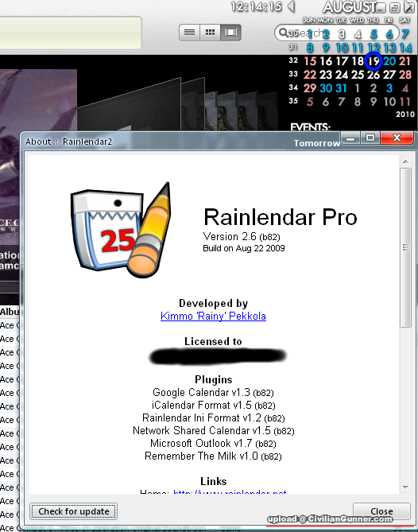
Task: Close About Rainlendar2 with red X
Action: [397, 138]
